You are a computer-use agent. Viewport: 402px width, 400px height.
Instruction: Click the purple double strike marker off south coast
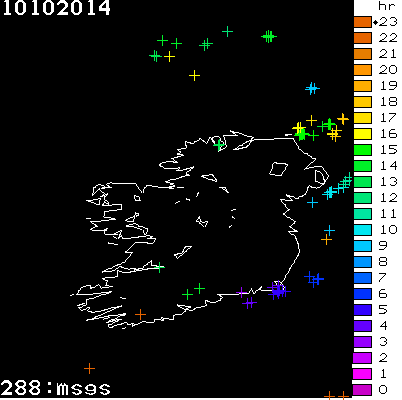coord(249,303)
